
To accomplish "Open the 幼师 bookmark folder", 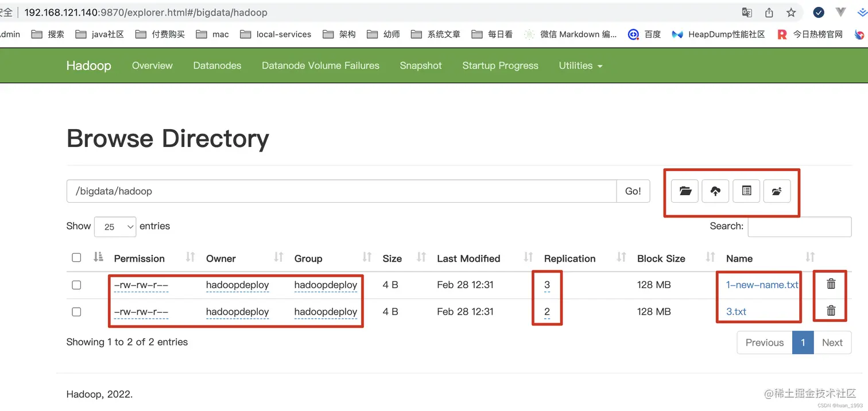I will tap(383, 34).
